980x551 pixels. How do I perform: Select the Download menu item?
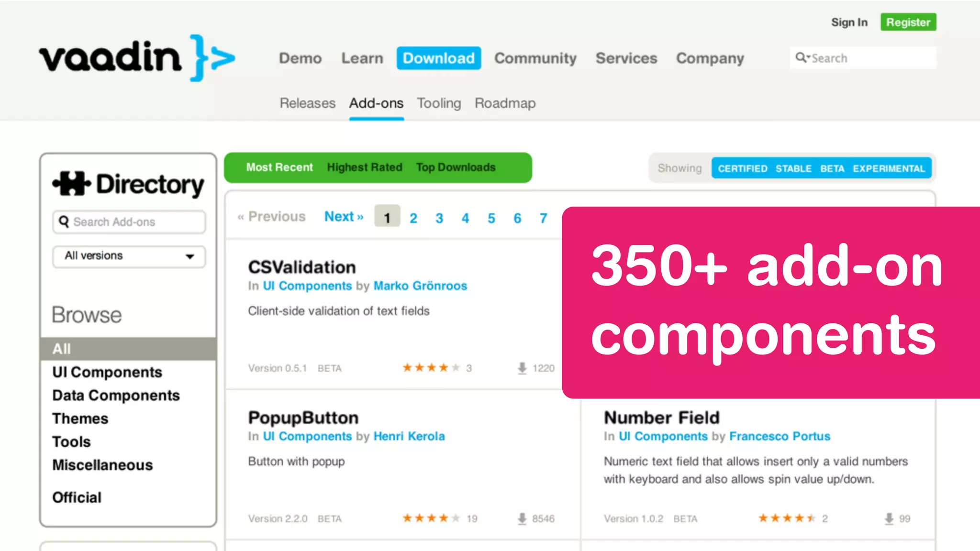click(439, 58)
